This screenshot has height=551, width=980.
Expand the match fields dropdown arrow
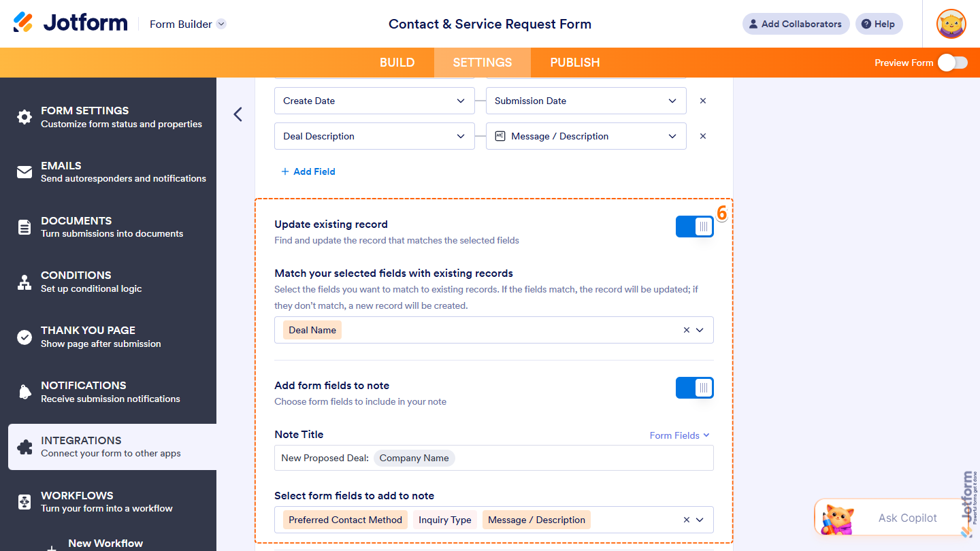pyautogui.click(x=700, y=330)
